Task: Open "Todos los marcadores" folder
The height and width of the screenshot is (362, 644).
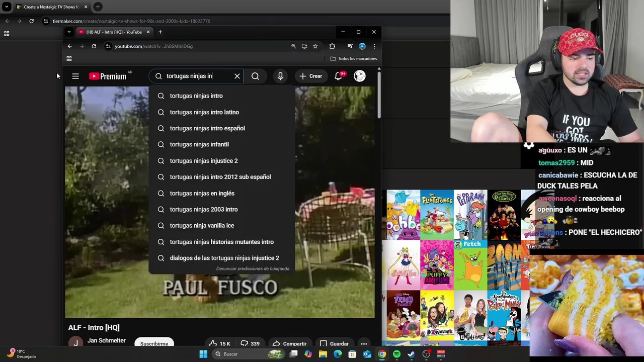Action: 353,59
